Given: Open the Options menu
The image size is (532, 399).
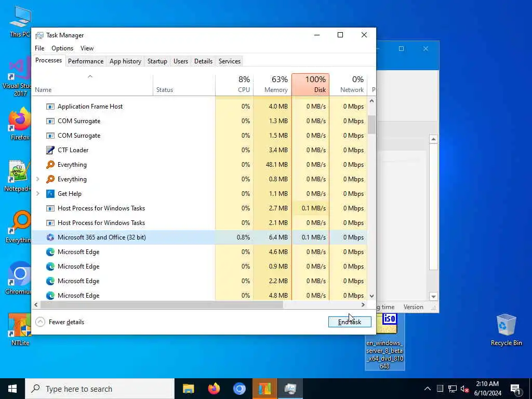Looking at the screenshot, I should coord(62,48).
